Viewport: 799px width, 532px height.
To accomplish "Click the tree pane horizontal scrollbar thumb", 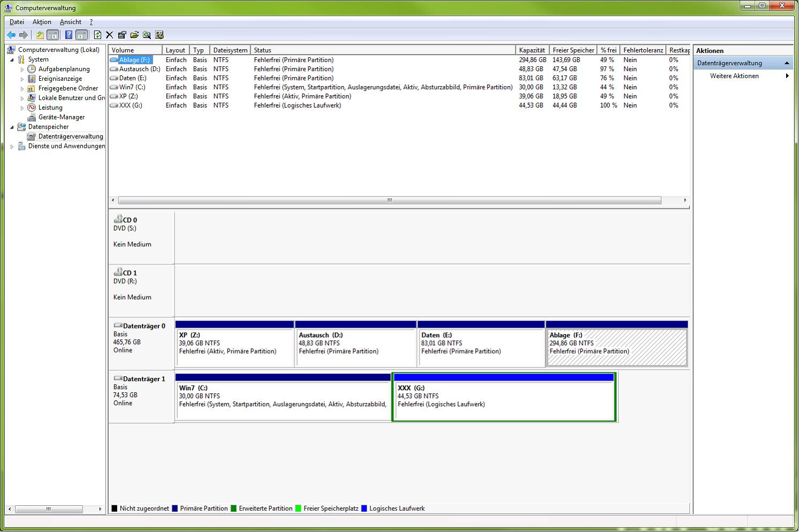I will coord(49,509).
